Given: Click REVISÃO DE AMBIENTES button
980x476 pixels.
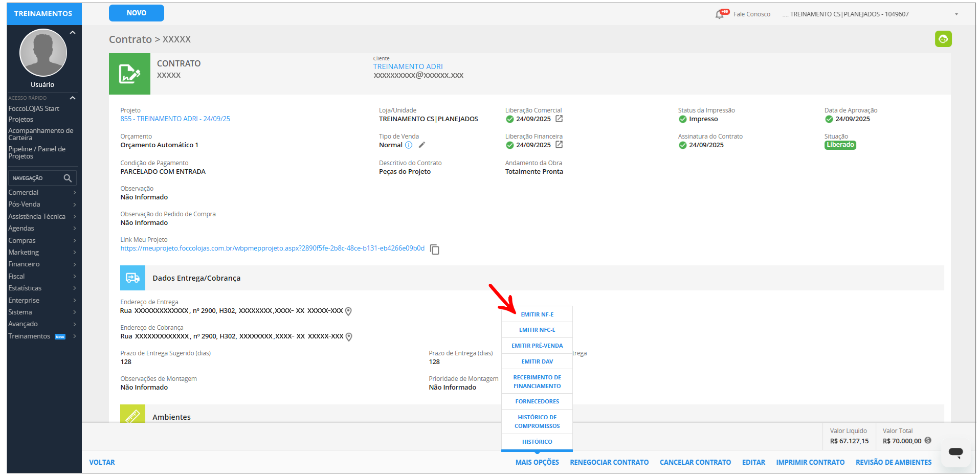Looking at the screenshot, I should click(894, 462).
